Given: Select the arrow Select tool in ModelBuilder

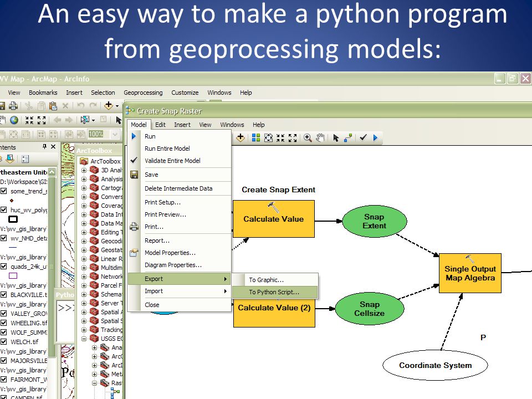Looking at the screenshot, I should click(336, 138).
